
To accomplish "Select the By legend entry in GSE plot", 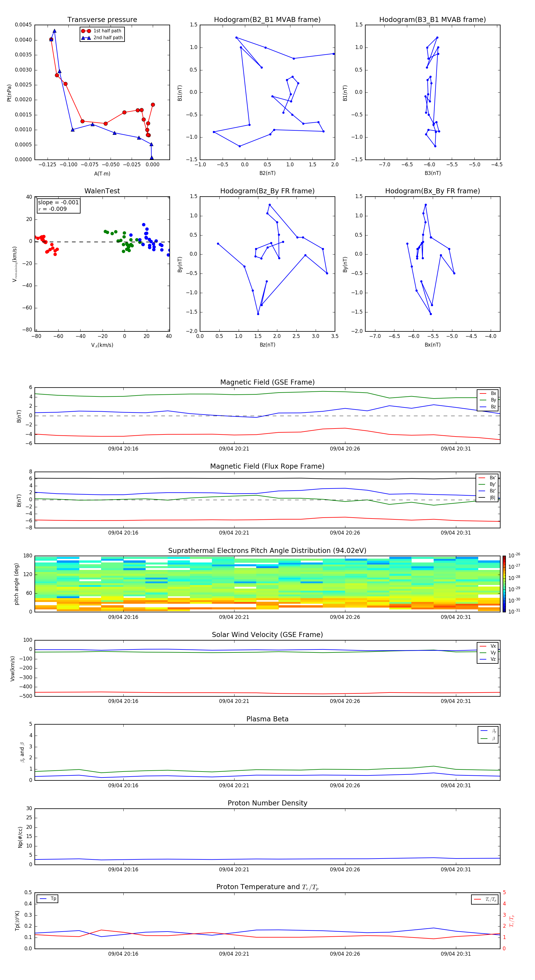I will click(x=488, y=400).
